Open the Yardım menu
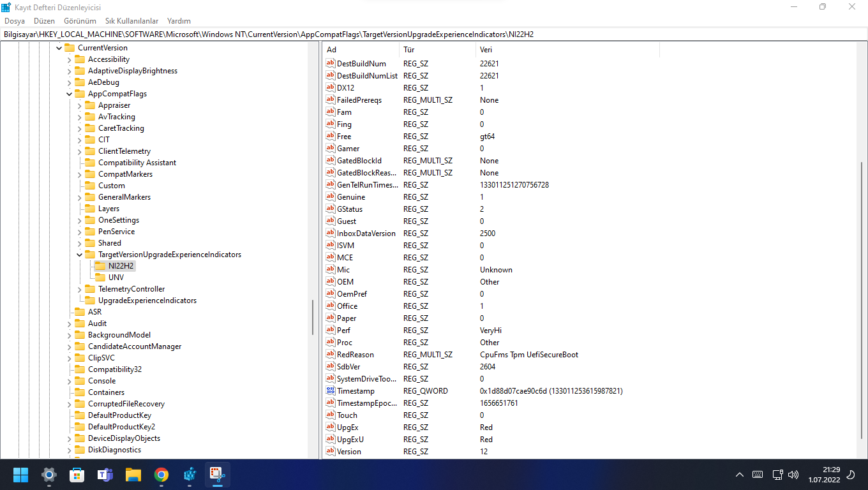Image resolution: width=868 pixels, height=490 pixels. 179,21
